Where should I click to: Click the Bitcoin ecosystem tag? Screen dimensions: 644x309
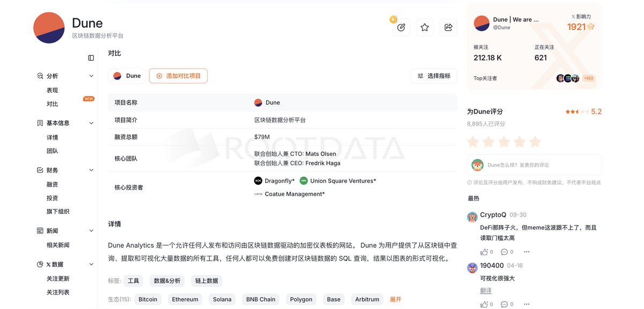[148, 299]
